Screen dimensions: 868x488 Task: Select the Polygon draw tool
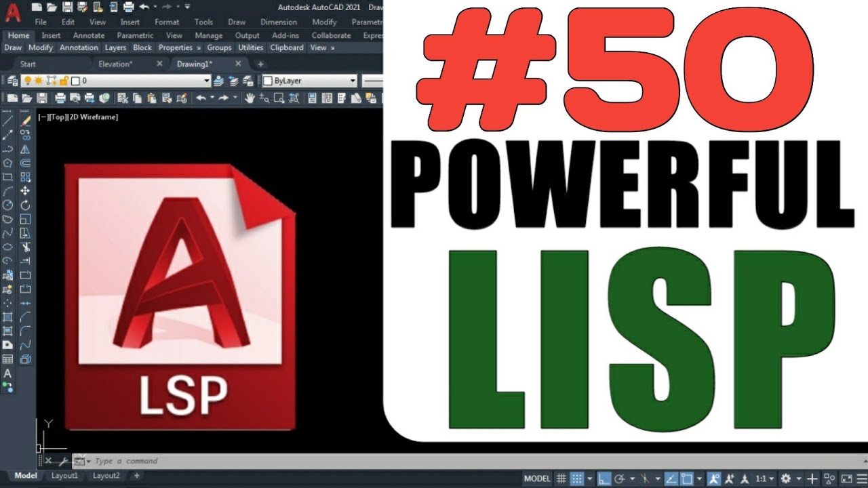point(8,163)
